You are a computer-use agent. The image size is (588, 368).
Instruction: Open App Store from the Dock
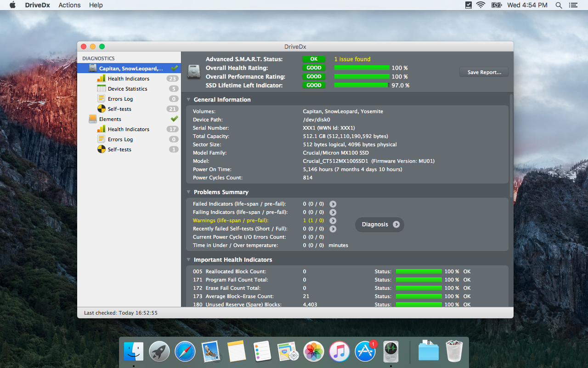(365, 352)
